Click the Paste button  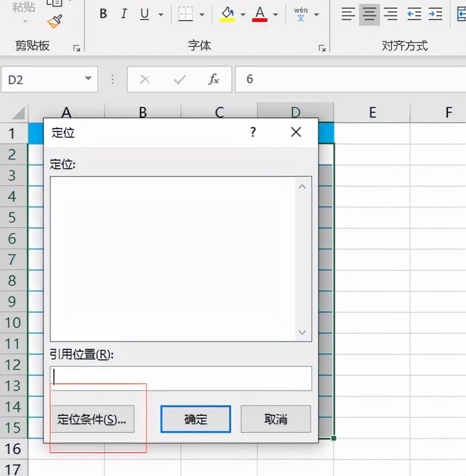[24, 7]
